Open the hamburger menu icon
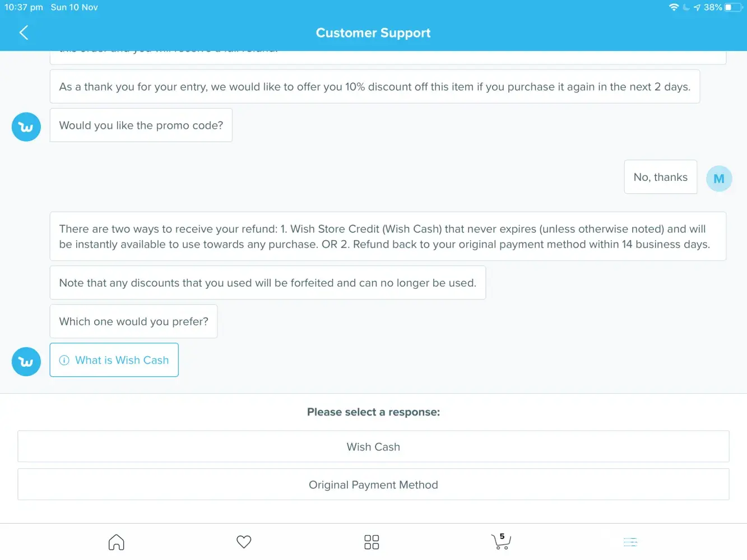This screenshot has width=747, height=560. 630,542
